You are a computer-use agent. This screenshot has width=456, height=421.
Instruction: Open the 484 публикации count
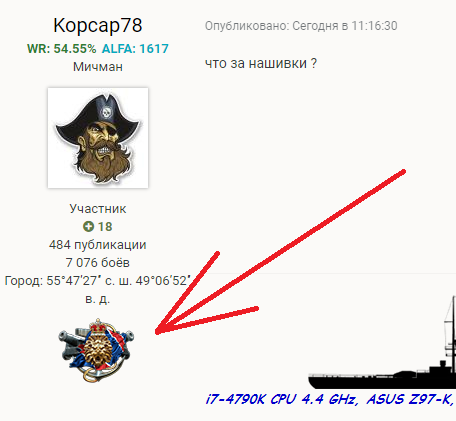(98, 245)
